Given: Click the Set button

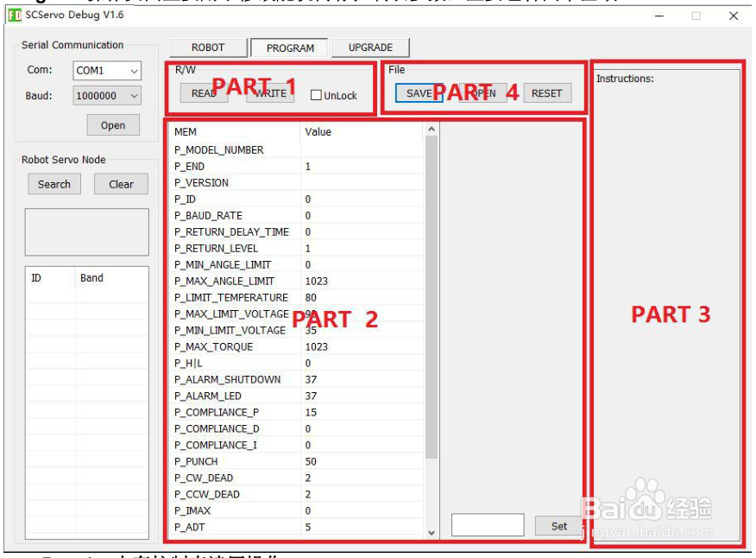Looking at the screenshot, I should [559, 526].
